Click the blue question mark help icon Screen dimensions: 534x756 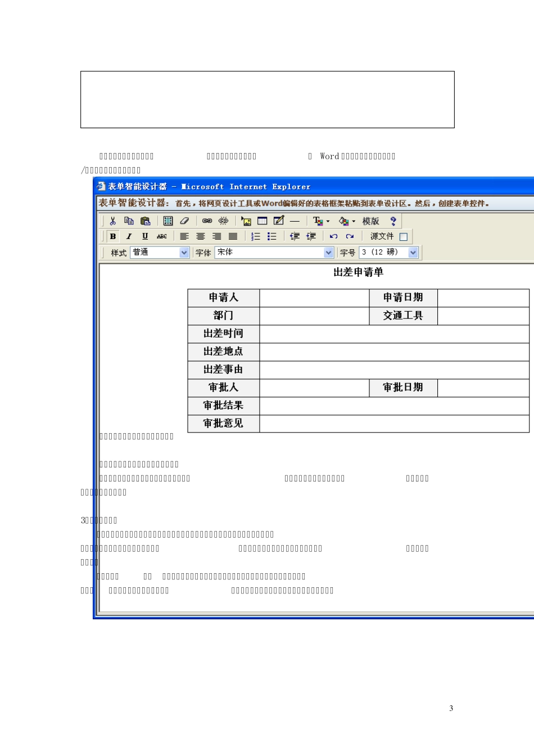393,221
